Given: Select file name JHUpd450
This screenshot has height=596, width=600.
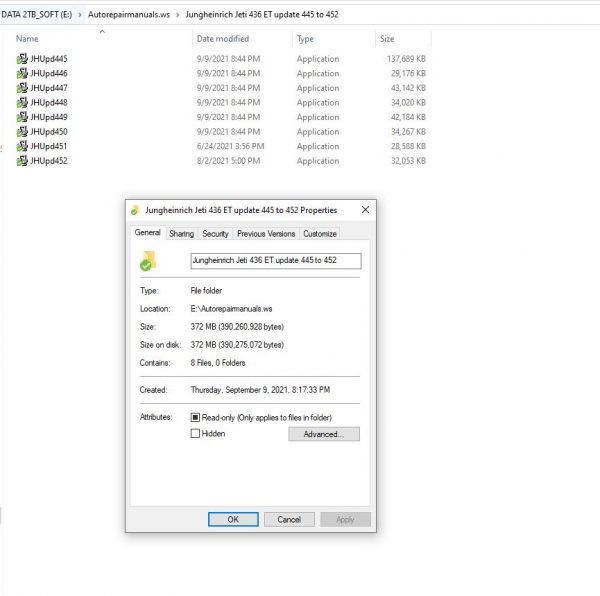Looking at the screenshot, I should (x=49, y=132).
